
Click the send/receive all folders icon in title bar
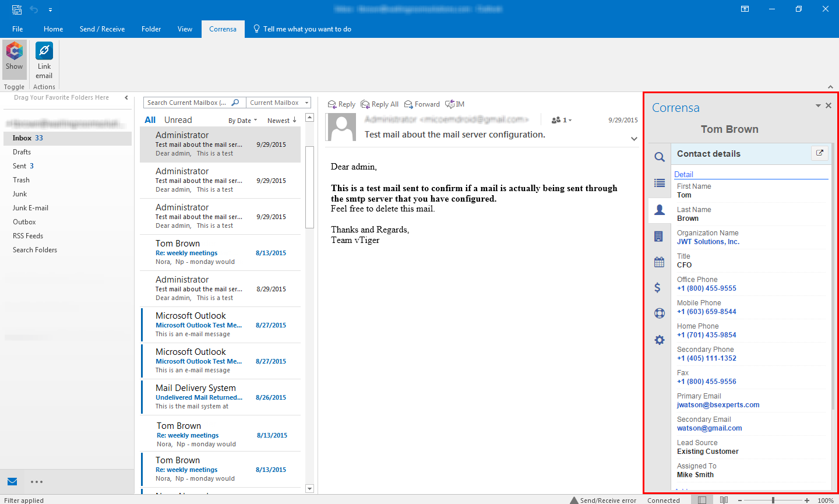tap(16, 9)
